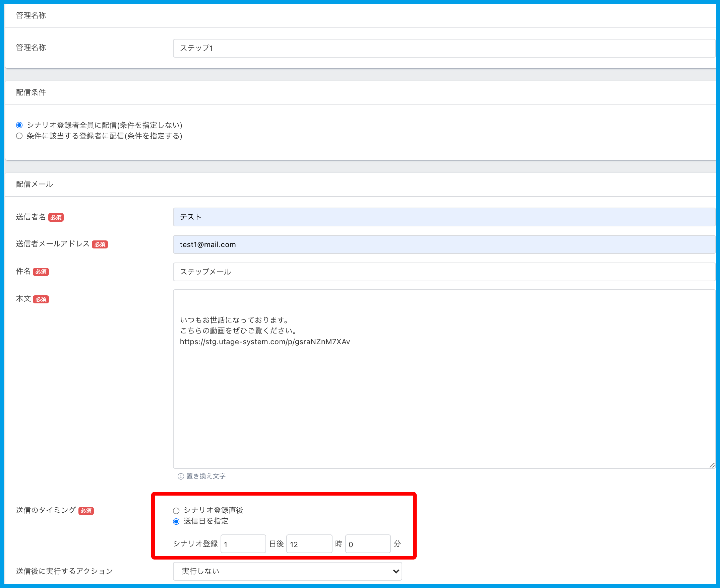This screenshot has width=720, height=588.
Task: Click the 件名 field with ステップメール
Action: point(444,272)
